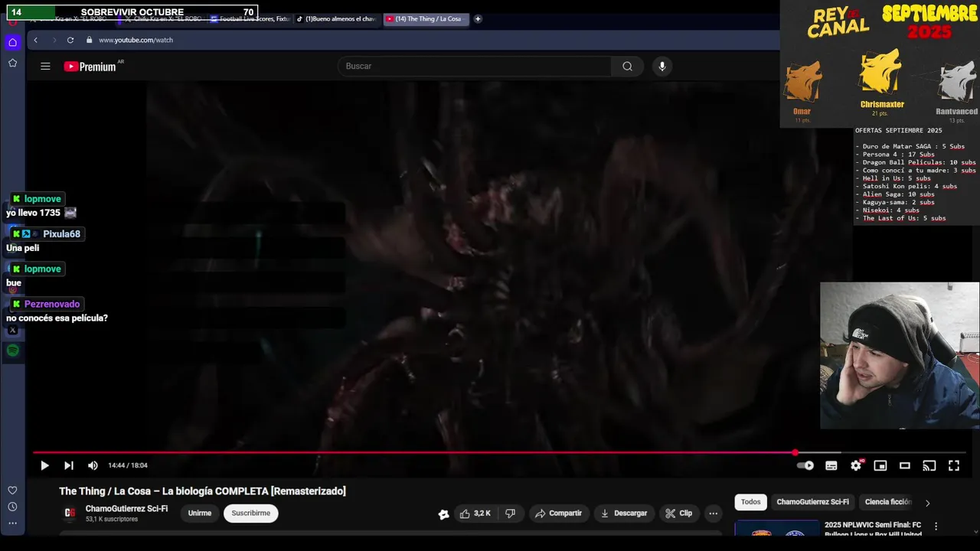Select the Todos filter chip
This screenshot has width=980, height=551.
pos(751,502)
